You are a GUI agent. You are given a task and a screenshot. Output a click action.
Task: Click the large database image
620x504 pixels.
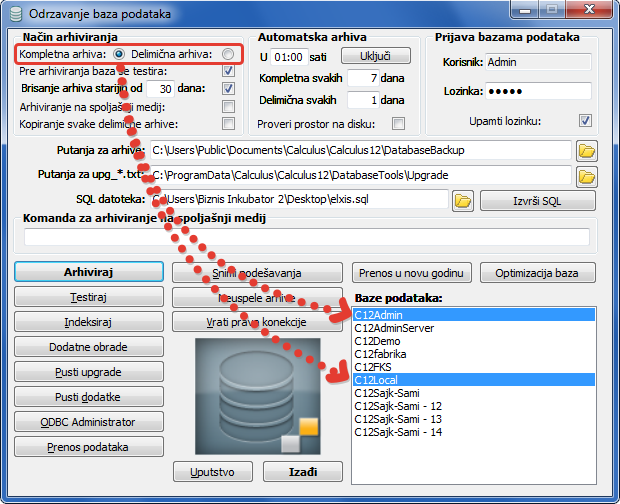pos(258,394)
